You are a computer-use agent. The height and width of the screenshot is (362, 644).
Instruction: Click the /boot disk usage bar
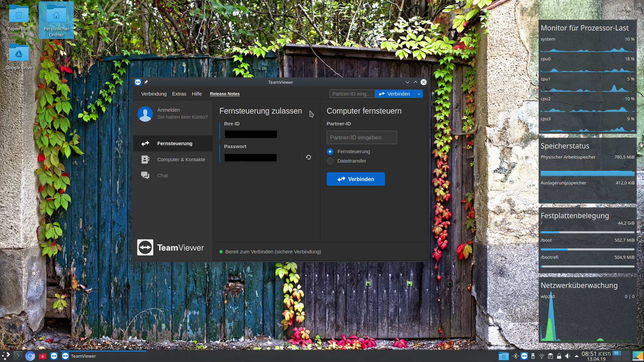click(588, 249)
